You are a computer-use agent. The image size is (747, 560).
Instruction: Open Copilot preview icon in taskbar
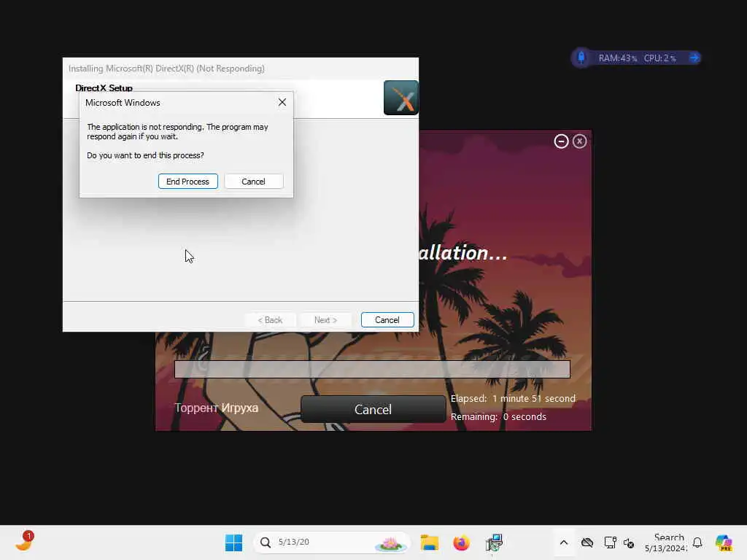click(724, 542)
